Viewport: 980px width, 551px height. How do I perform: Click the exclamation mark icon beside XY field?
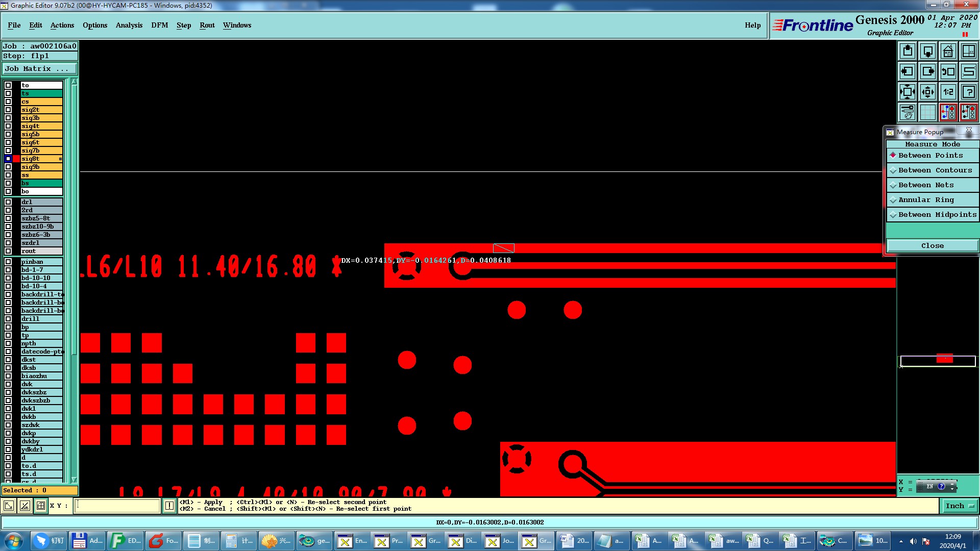tap(169, 506)
